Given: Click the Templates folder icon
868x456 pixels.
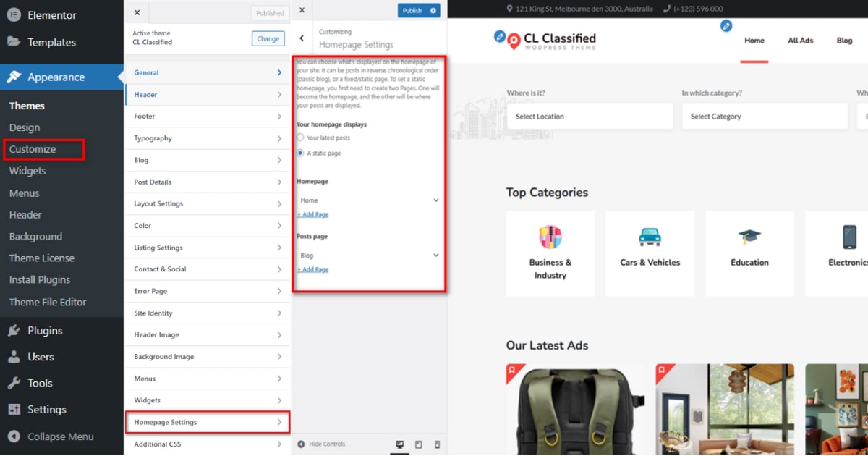Looking at the screenshot, I should [14, 41].
